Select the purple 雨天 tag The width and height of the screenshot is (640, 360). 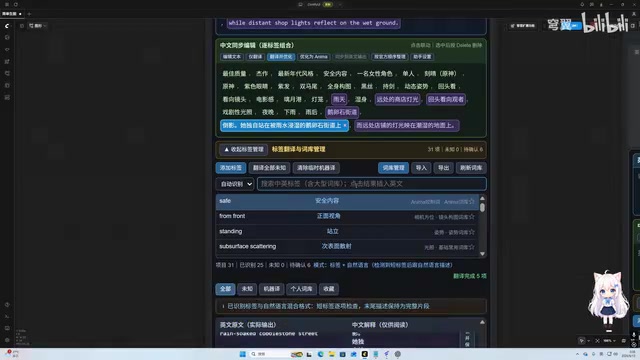[339, 99]
